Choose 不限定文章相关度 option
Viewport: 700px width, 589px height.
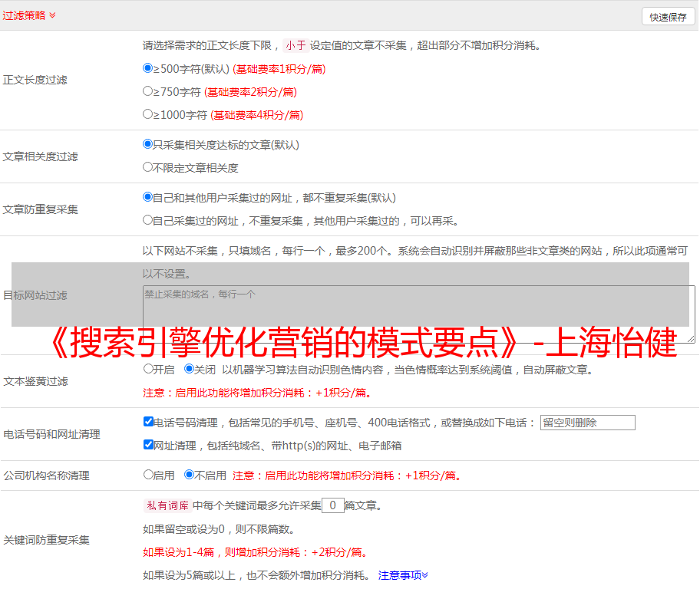click(148, 167)
